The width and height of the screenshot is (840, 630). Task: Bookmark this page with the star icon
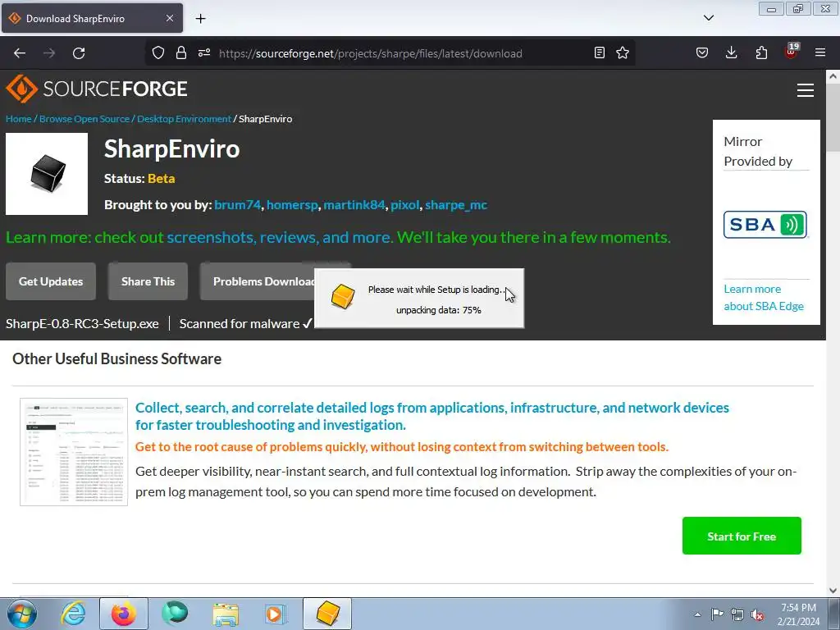click(623, 53)
